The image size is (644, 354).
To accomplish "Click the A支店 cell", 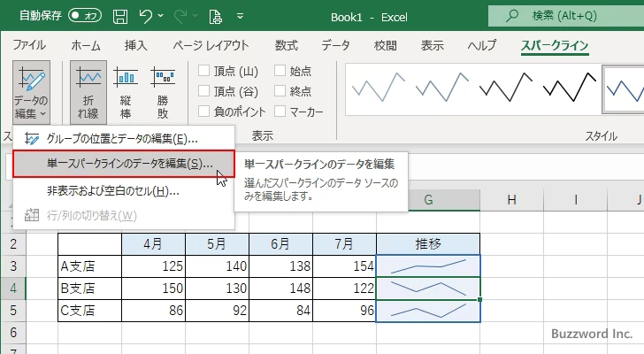I will [x=89, y=266].
